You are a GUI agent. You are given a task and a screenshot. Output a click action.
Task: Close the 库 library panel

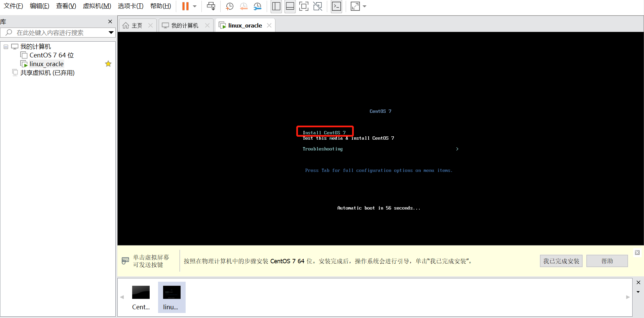coord(110,21)
